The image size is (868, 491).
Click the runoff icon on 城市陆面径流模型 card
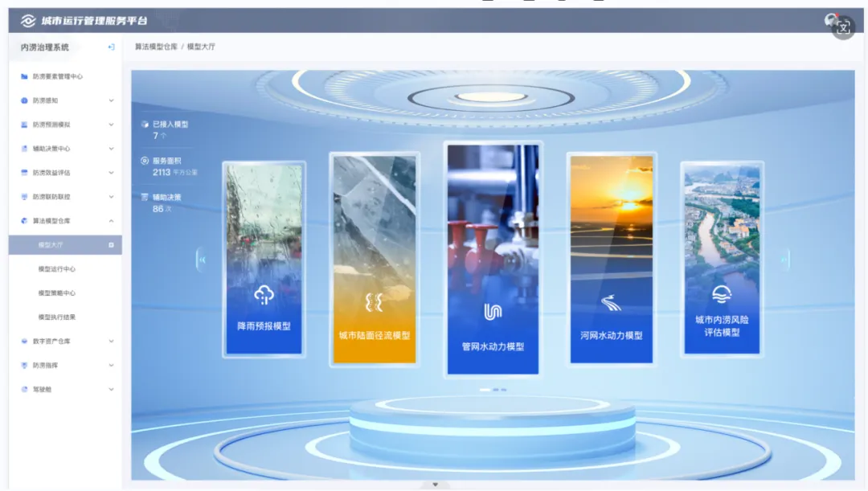click(x=375, y=302)
